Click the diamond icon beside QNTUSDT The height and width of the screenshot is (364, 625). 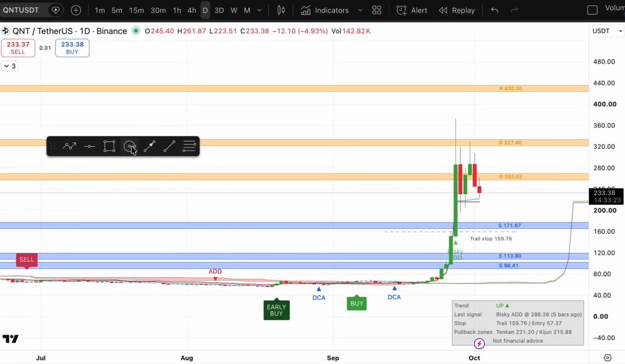tap(55, 10)
